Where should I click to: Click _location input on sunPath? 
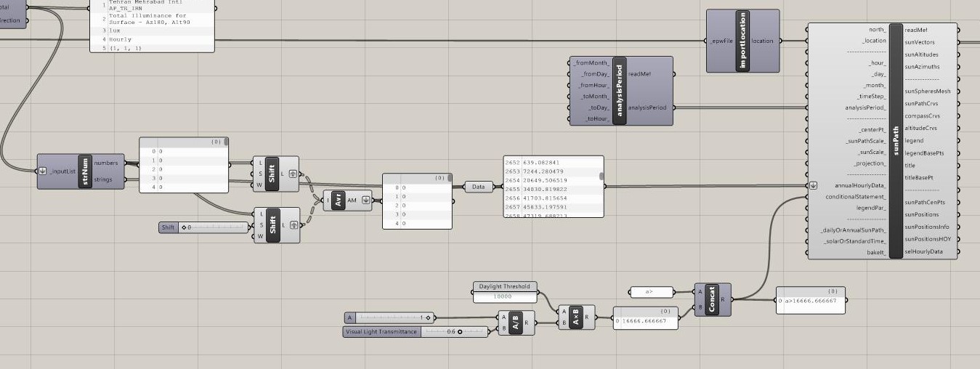(x=874, y=41)
